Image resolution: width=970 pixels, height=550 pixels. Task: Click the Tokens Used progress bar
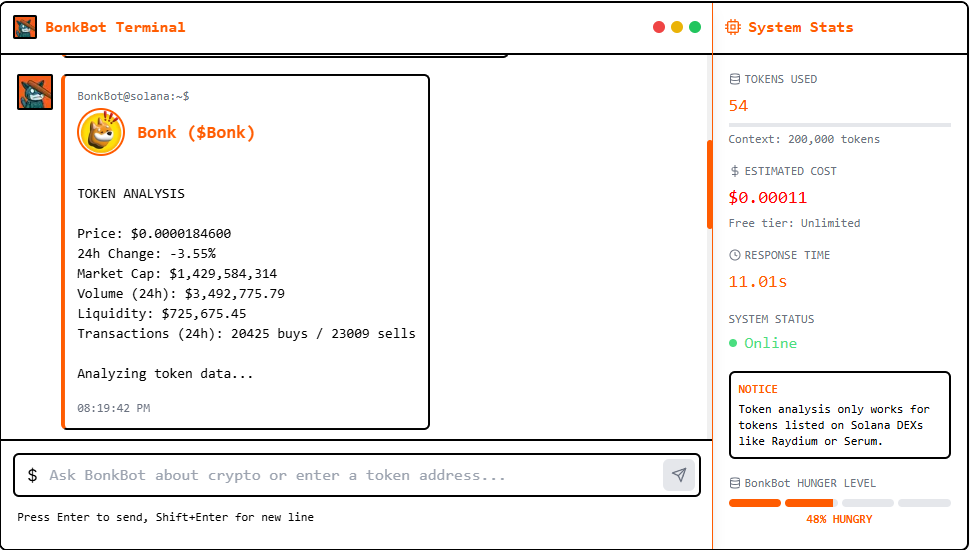click(x=839, y=125)
